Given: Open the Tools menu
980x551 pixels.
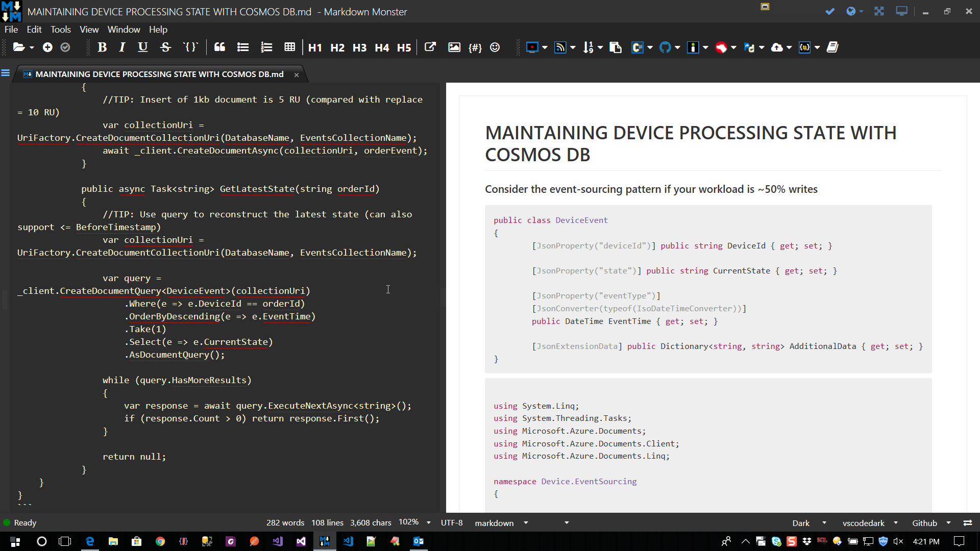Looking at the screenshot, I should click(60, 29).
